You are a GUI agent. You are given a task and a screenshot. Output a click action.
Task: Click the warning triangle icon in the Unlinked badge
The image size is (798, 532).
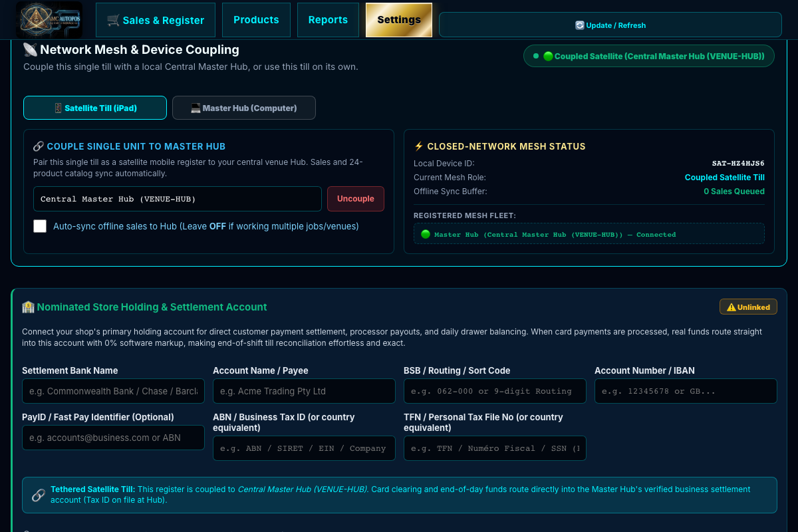tap(731, 307)
